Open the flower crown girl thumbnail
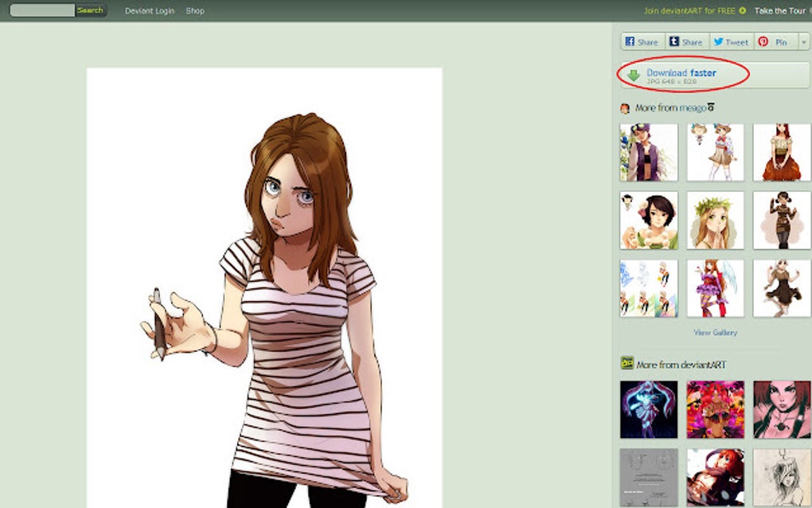 715,221
